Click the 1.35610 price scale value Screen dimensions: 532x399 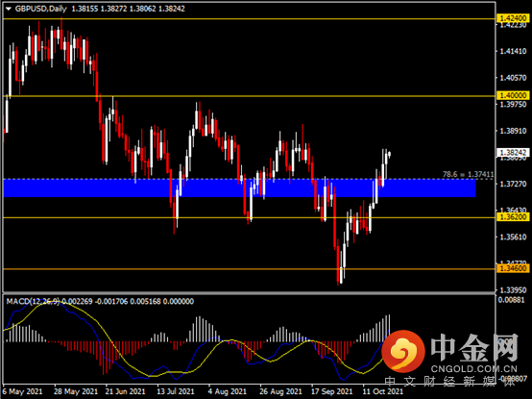(514, 237)
